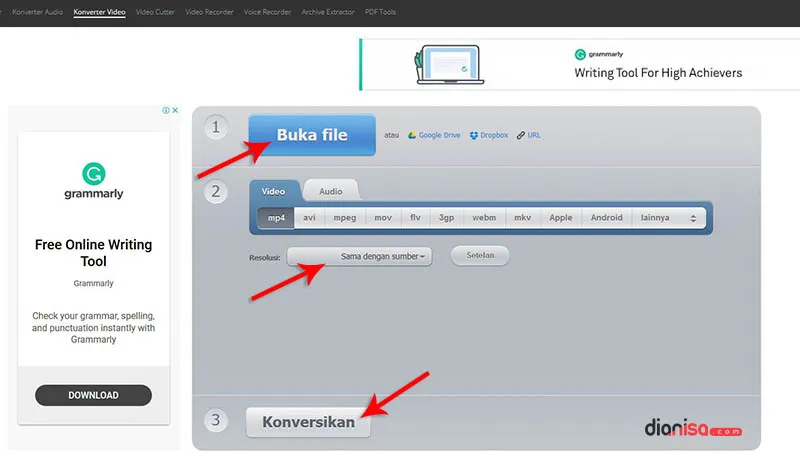
Task: Click the Grammarly logo in top banner
Action: (x=599, y=54)
